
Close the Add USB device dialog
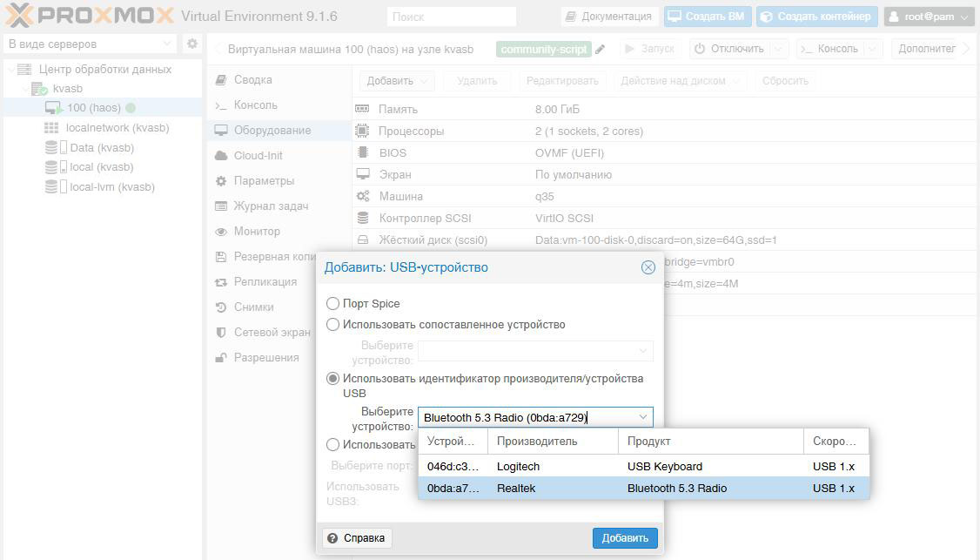(648, 267)
